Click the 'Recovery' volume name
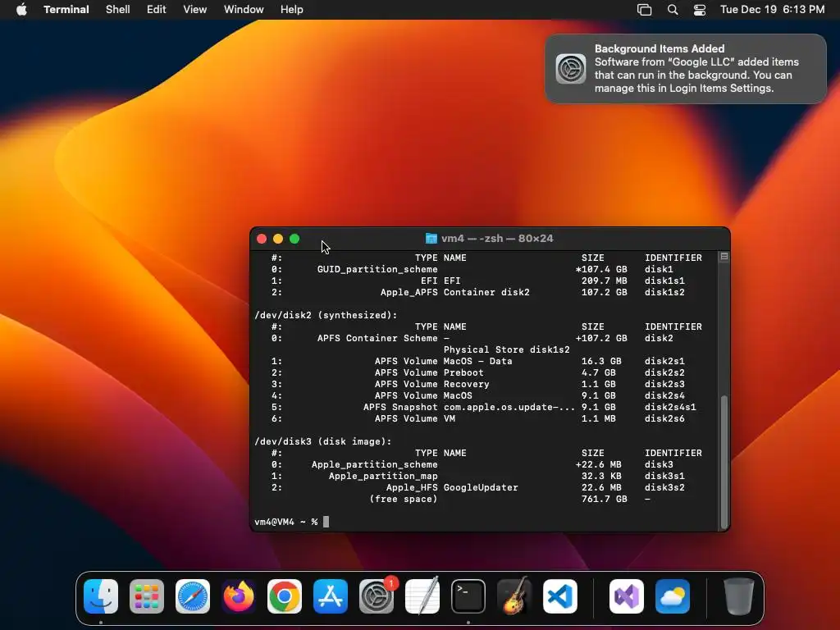 466,384
